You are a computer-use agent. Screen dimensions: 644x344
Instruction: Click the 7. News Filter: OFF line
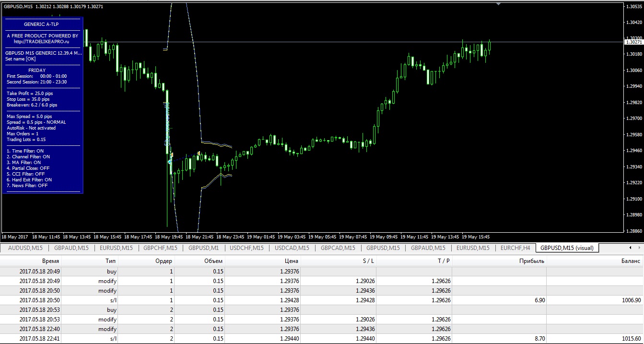coord(27,186)
